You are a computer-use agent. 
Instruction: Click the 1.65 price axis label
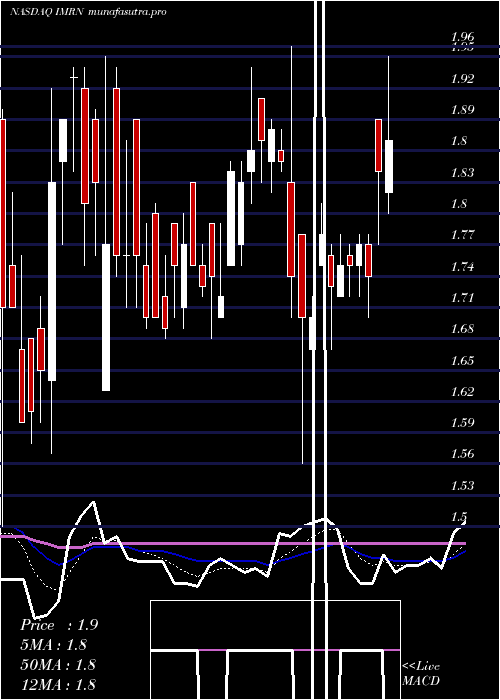462,360
